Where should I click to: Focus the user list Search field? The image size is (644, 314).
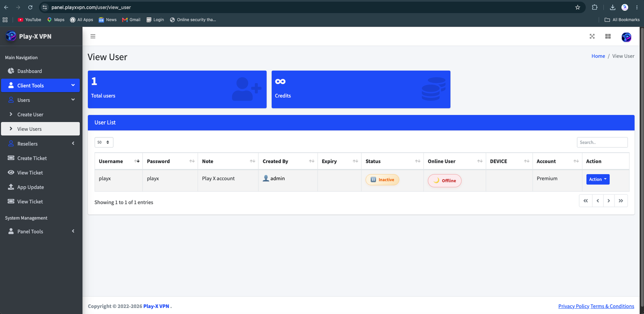(602, 142)
